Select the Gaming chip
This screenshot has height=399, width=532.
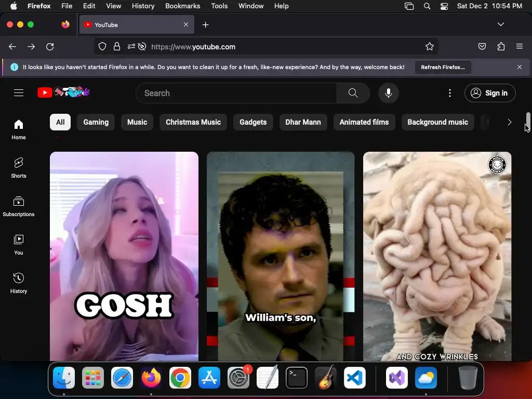tap(96, 122)
